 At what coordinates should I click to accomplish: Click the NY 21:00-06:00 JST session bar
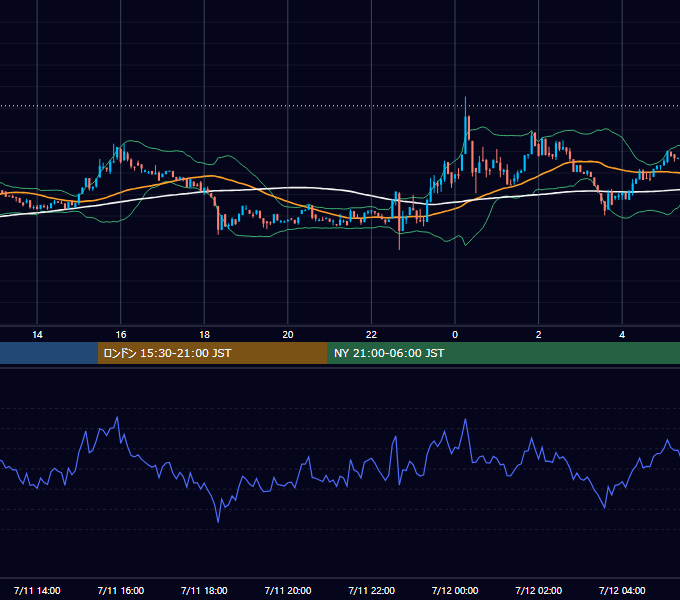[503, 353]
